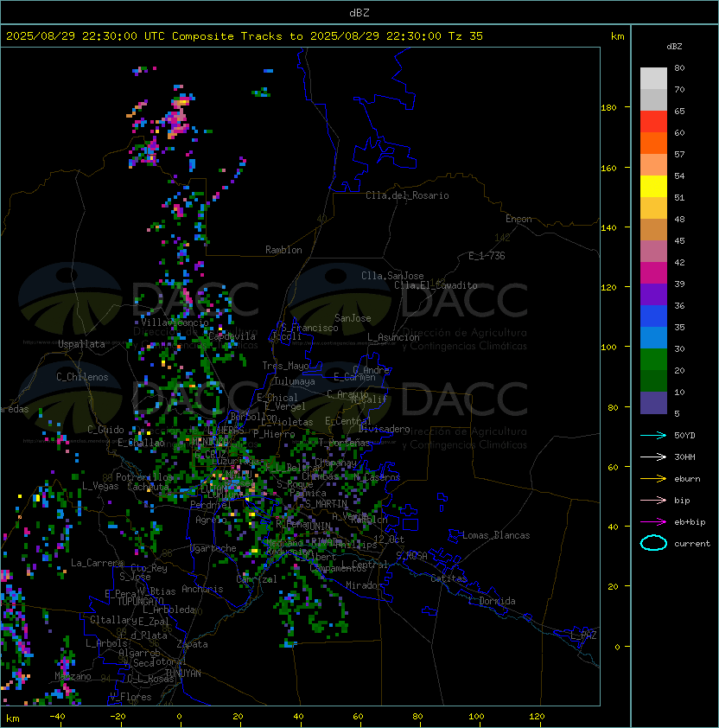Screen dimensions: 719x728
Task: Click the 'Tulumaya' map label
Action: coord(295,381)
